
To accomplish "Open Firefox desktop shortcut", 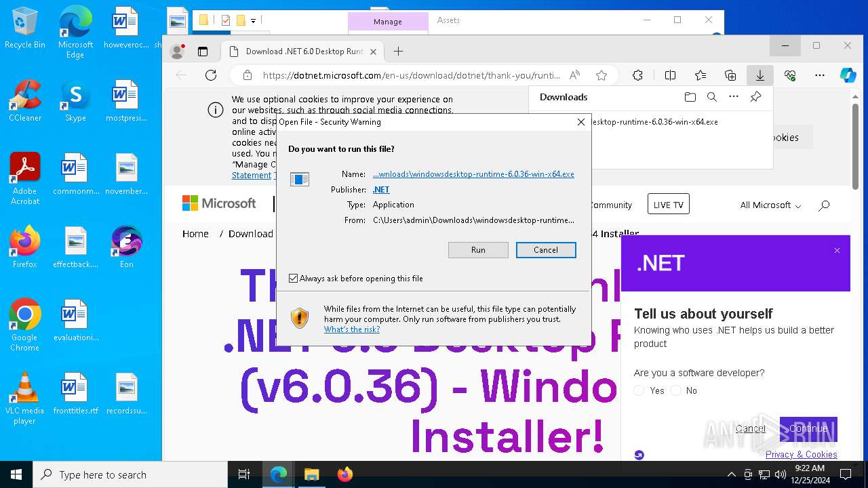I will (x=25, y=247).
